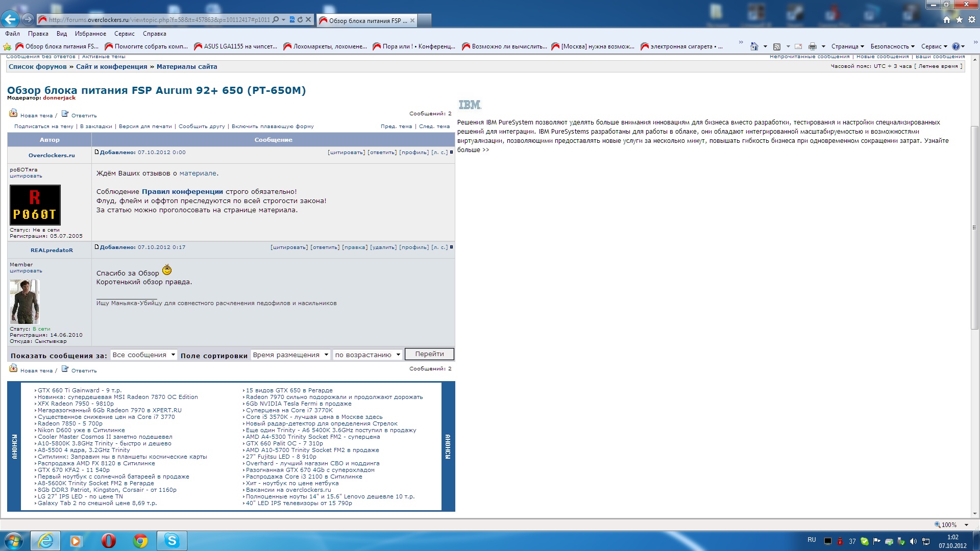The image size is (980, 551).
Task: Open Favorites star icon at top right
Action: coord(959,19)
